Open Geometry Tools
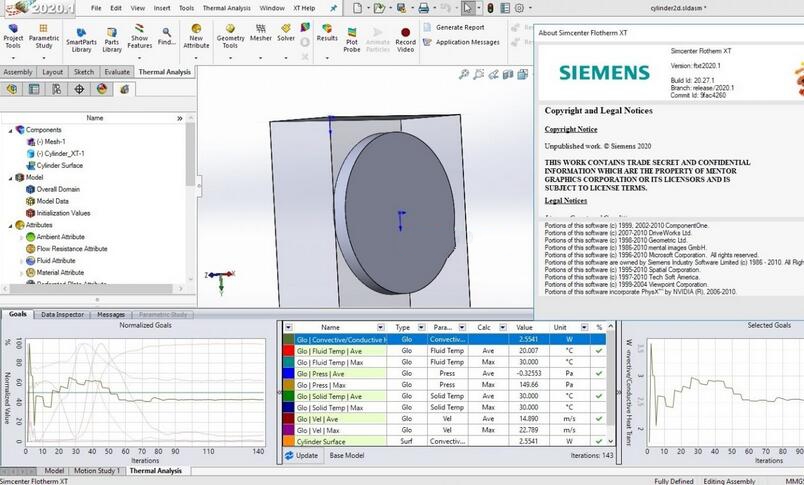This screenshot has width=804, height=485. point(230,36)
